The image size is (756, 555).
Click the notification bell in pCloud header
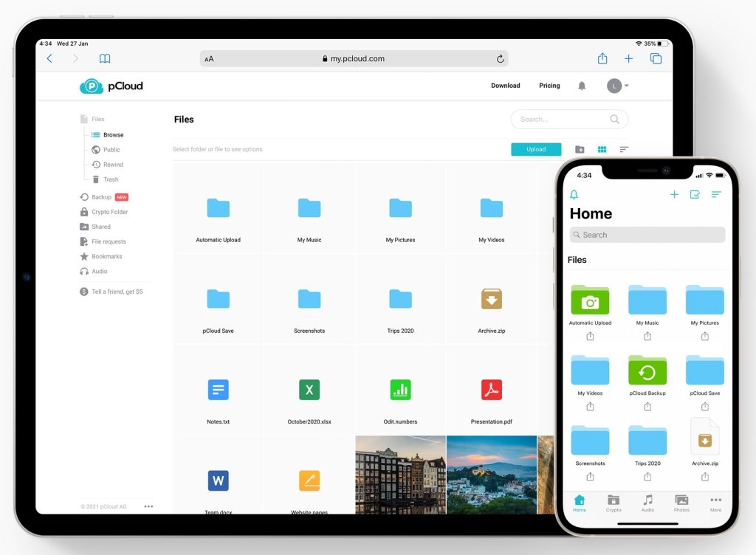(582, 86)
